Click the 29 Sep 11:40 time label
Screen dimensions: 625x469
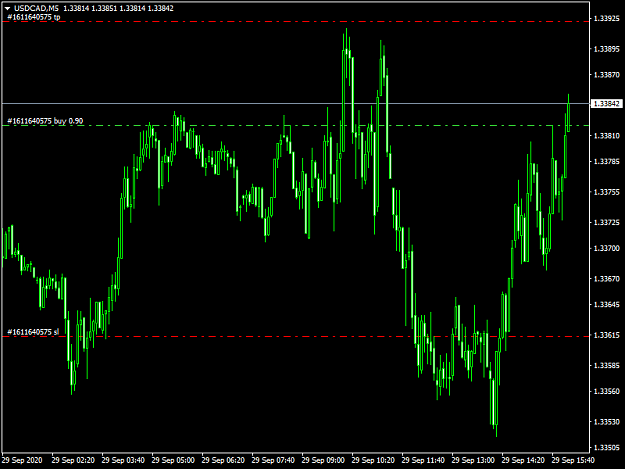[423, 460]
